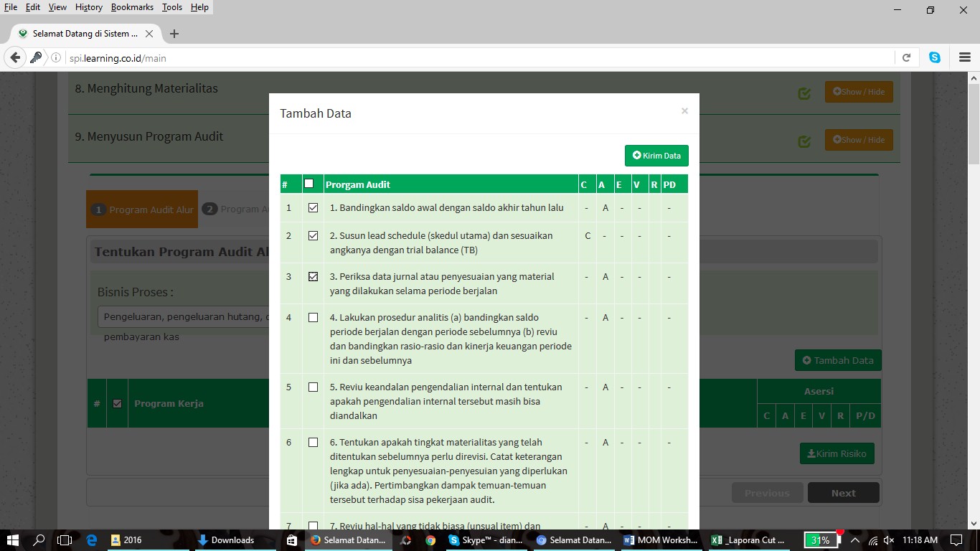Screen dimensions: 980x551
Task: Uncheck row 2 Susun lead schedule checkbox
Action: 313,235
